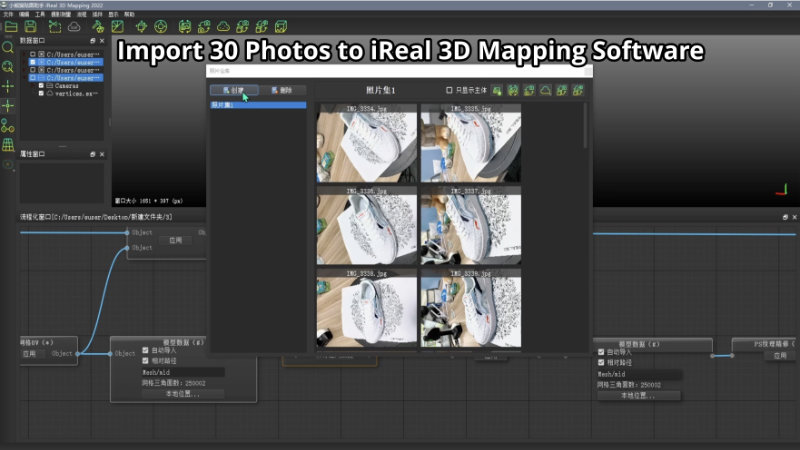Click the 创建 button in the photo dialog

234,90
